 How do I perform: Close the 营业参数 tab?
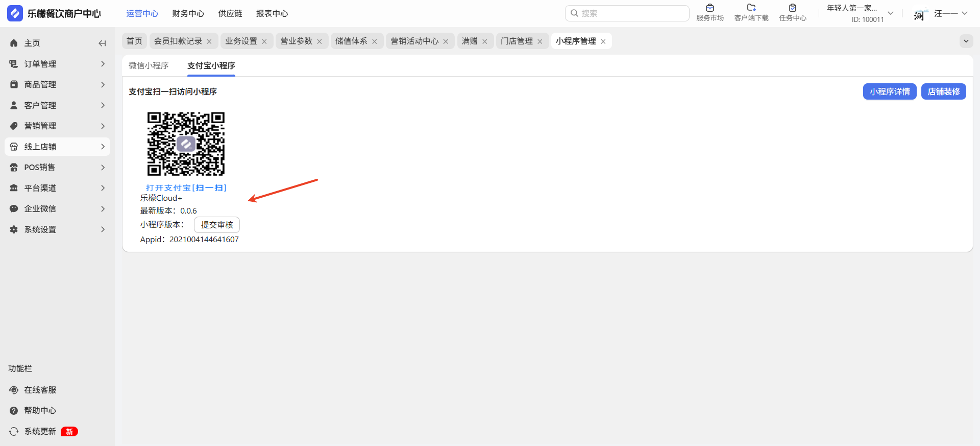tap(320, 41)
